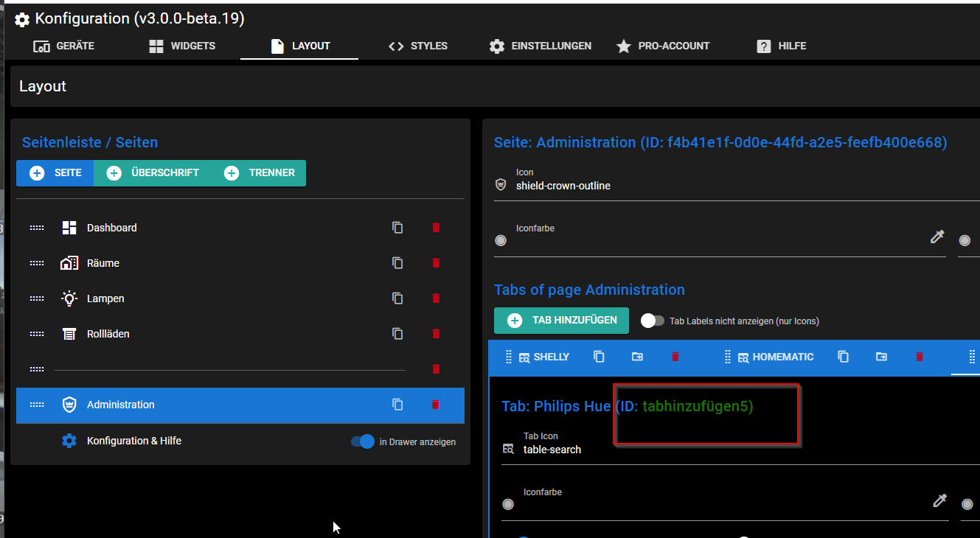Select the Lampen page

(x=240, y=298)
